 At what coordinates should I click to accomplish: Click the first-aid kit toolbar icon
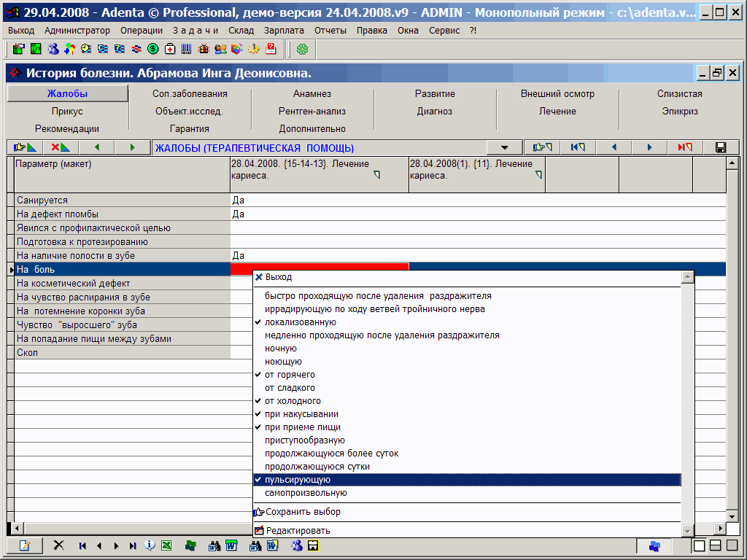pos(170,49)
